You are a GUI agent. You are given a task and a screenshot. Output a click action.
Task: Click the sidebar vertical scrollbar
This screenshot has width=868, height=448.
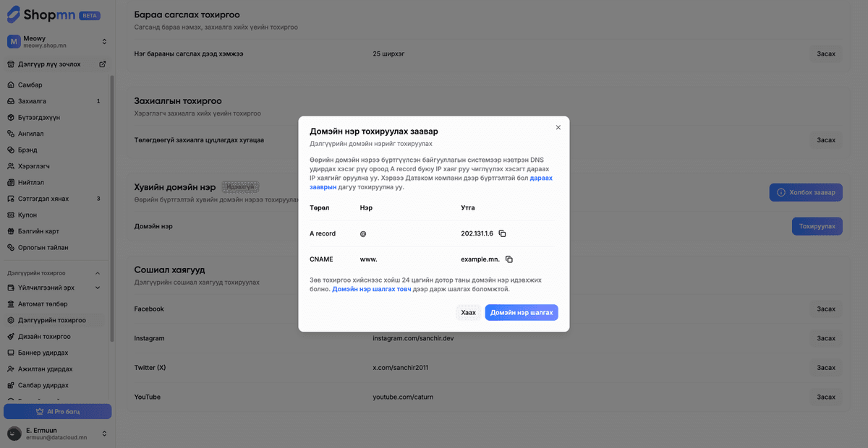pyautogui.click(x=111, y=210)
